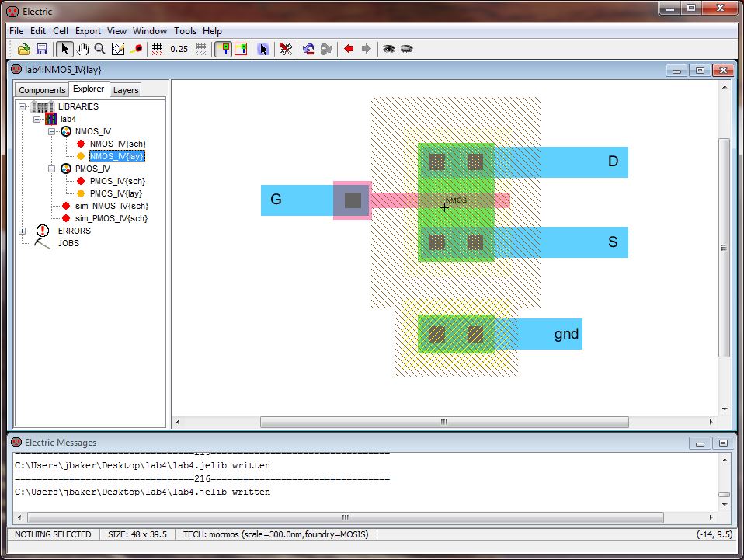
Task: Select sim_NMOS_IV{sch} in the explorer tree
Action: click(x=111, y=206)
